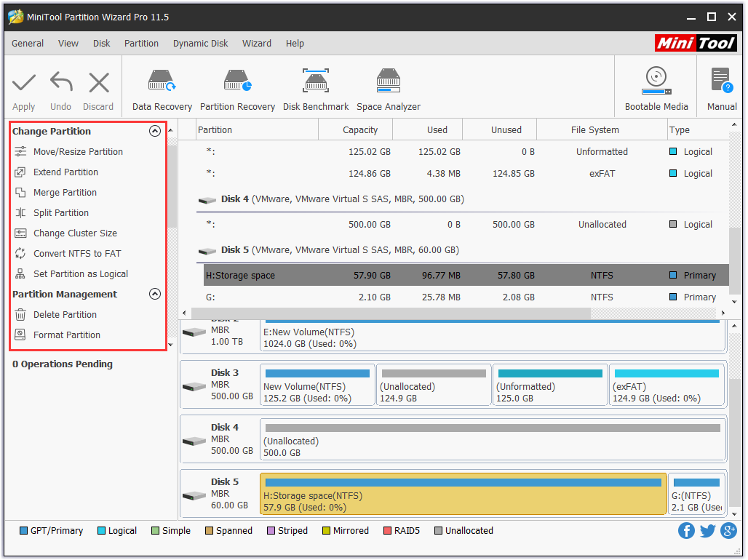Screen dimensions: 748x560
Task: Click the Convert NTFS to FAT icon
Action: tap(20, 254)
